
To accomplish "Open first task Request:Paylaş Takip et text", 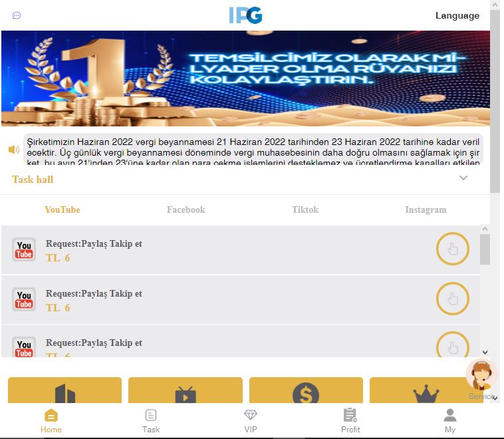I will [x=94, y=244].
